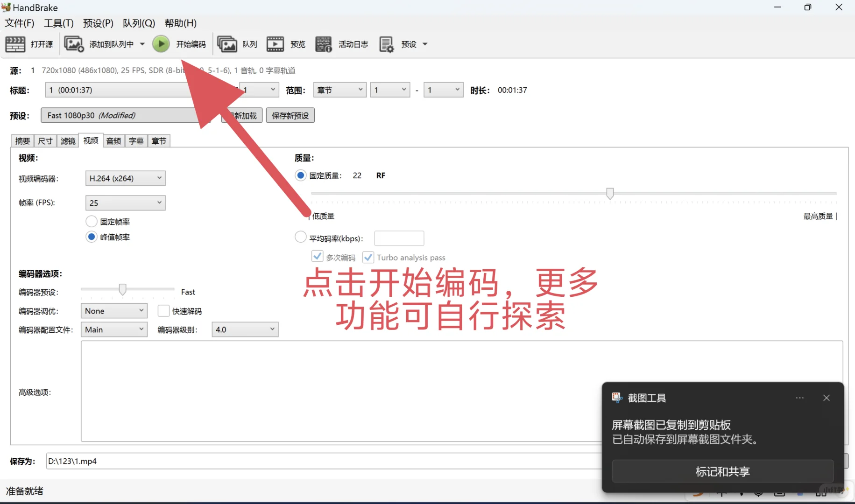The width and height of the screenshot is (855, 504).
Task: Switch to the 尺寸 dimensions tab
Action: 45,141
